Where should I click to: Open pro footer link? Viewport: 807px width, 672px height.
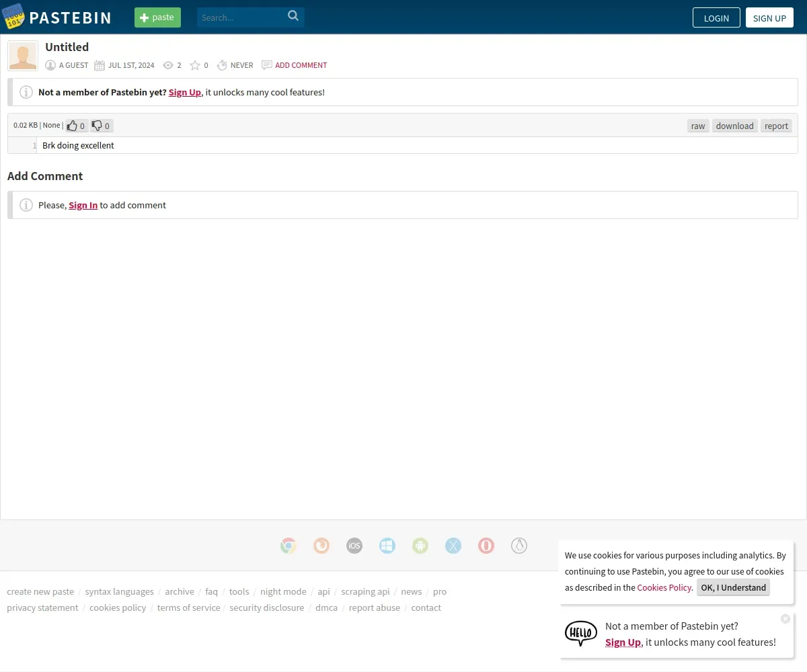(440, 591)
